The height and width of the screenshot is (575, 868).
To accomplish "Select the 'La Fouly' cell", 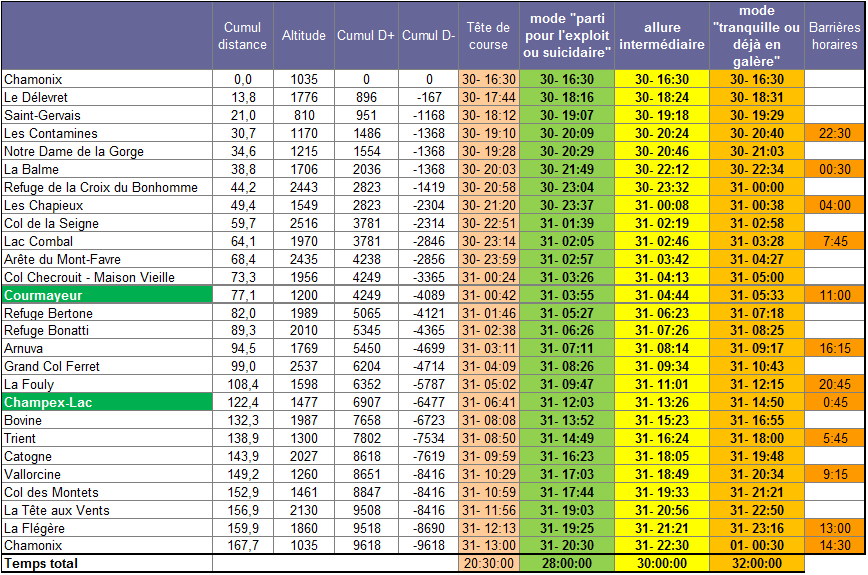I will [x=107, y=384].
